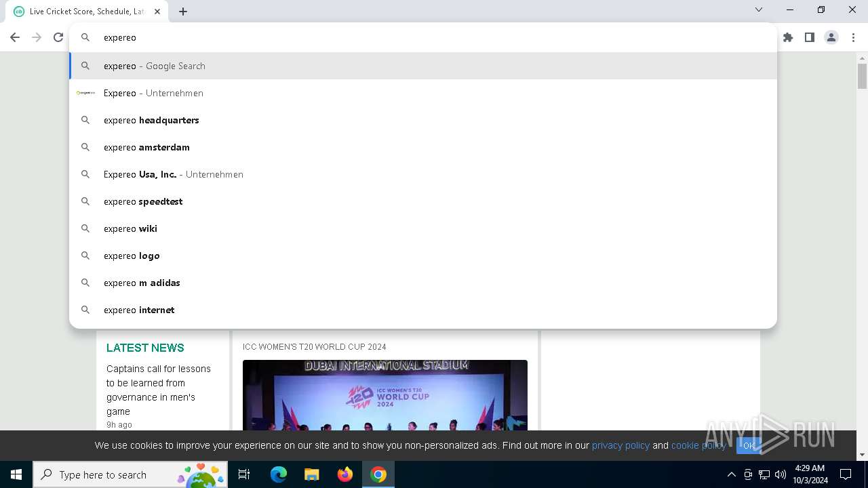The width and height of the screenshot is (868, 488).
Task: Click the Expereo company logo icon
Action: 85,93
